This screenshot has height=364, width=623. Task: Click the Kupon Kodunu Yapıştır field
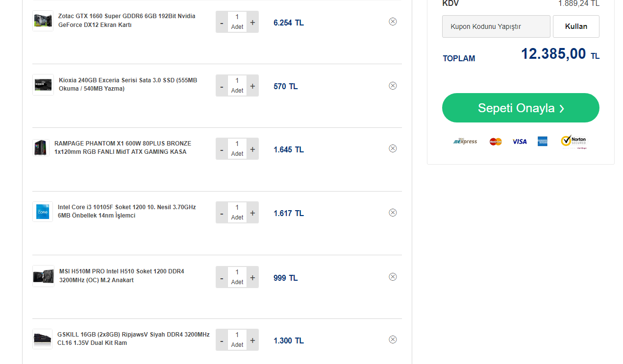tap(496, 26)
